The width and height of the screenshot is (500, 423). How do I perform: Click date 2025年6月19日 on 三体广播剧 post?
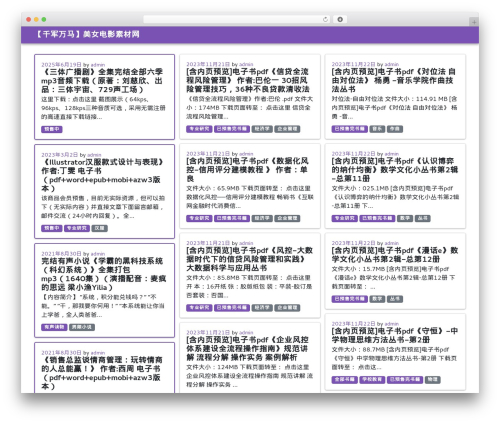[61, 65]
